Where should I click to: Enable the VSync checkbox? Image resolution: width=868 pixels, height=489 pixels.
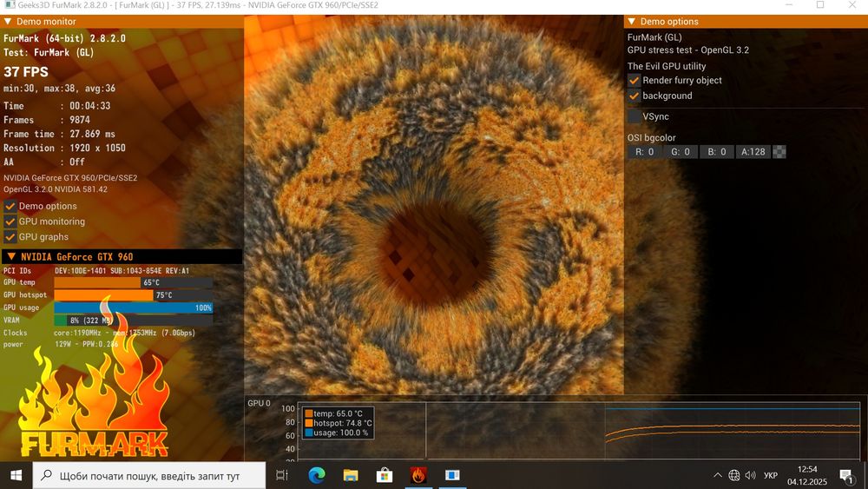click(x=634, y=116)
